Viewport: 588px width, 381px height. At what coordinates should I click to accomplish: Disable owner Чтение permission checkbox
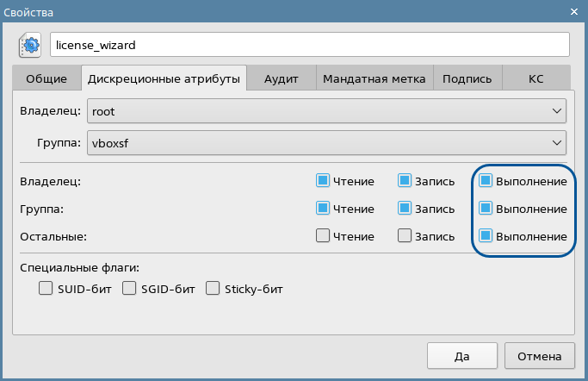click(x=323, y=181)
